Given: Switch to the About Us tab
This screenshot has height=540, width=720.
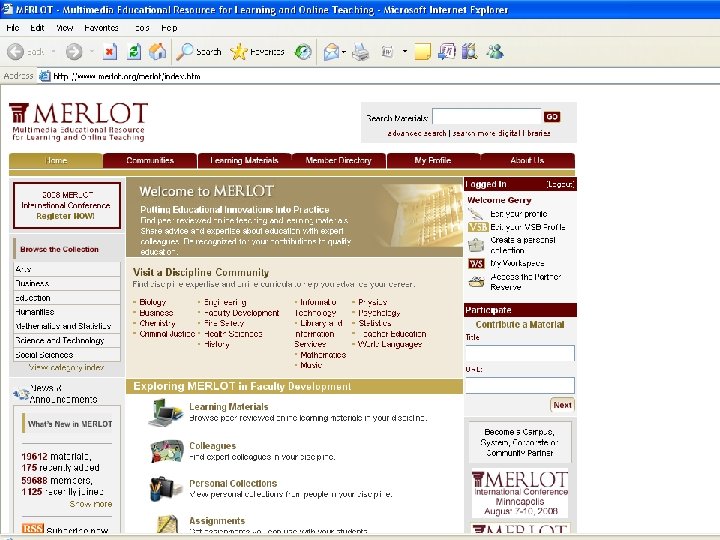Looking at the screenshot, I should point(527,160).
